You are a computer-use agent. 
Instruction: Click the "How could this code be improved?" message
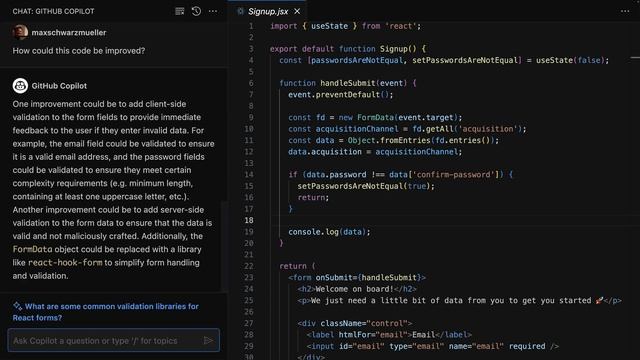pos(79,51)
